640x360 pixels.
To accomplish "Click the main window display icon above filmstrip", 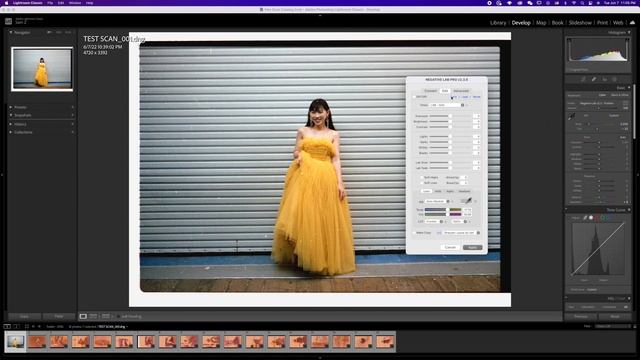I will 7,327.
